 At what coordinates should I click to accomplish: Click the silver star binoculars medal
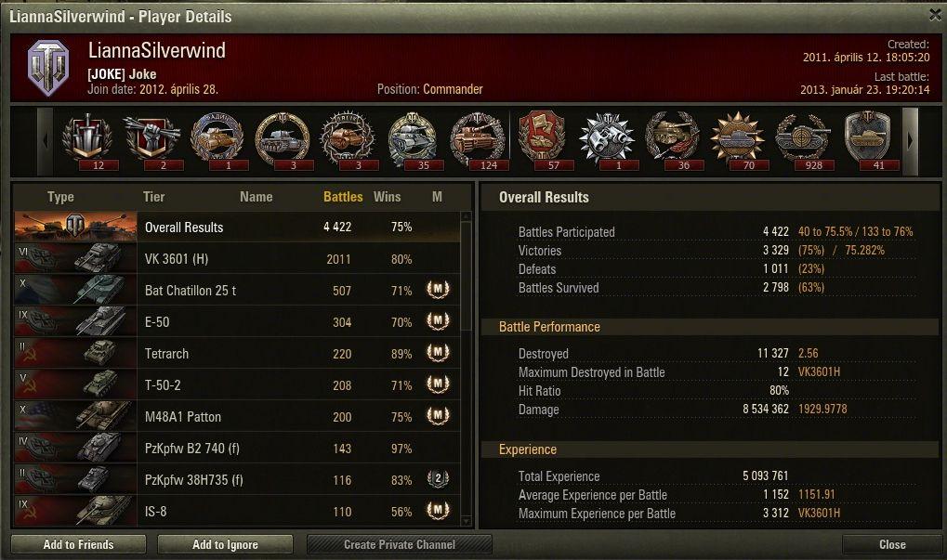tap(607, 140)
